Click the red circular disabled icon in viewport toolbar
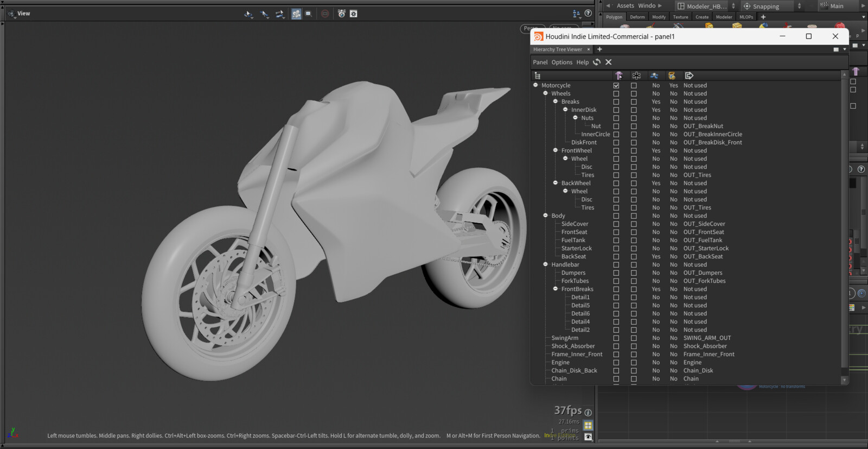This screenshot has height=449, width=868. pos(325,14)
